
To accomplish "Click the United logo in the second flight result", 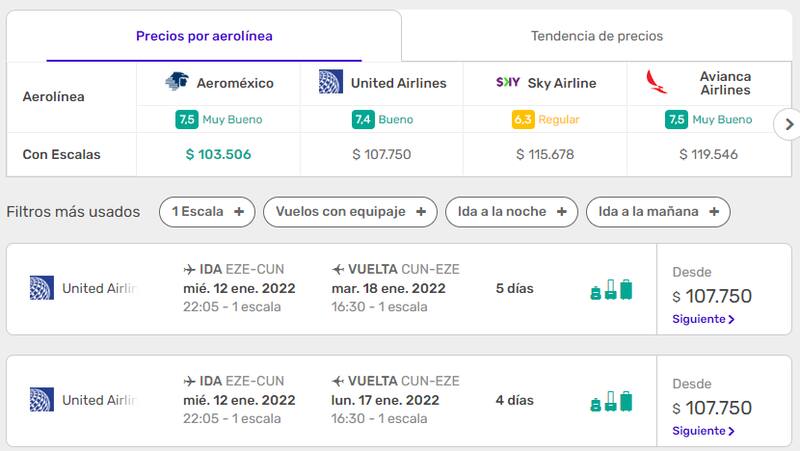I will (41, 400).
